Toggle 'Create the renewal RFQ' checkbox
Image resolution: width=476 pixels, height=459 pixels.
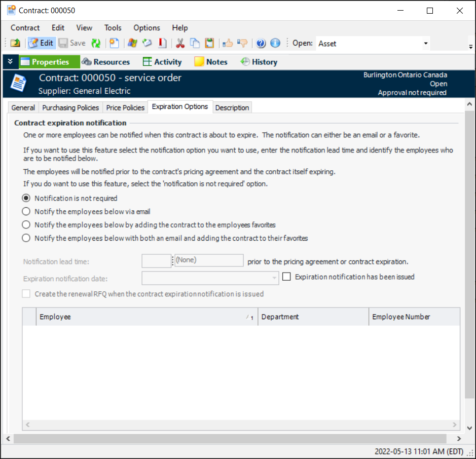coord(26,294)
